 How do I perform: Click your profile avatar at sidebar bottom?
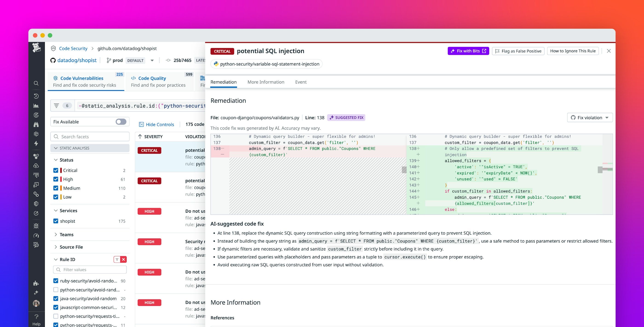click(36, 304)
